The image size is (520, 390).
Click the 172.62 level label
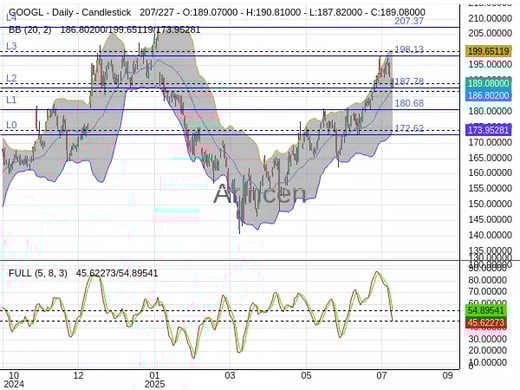409,128
